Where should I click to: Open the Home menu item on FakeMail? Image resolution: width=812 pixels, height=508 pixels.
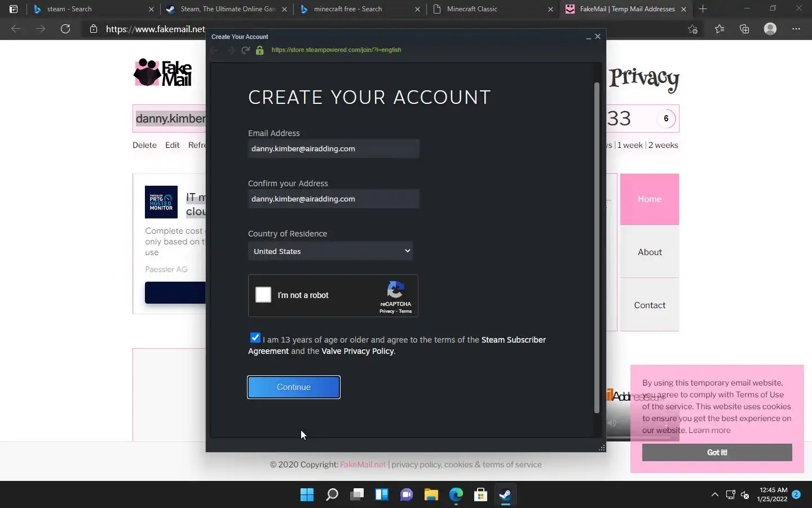(650, 199)
